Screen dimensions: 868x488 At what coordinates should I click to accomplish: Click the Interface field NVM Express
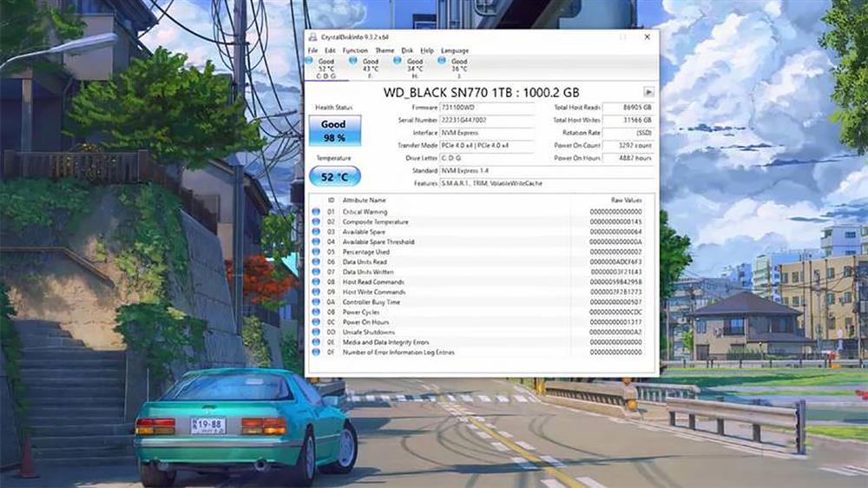click(487, 133)
